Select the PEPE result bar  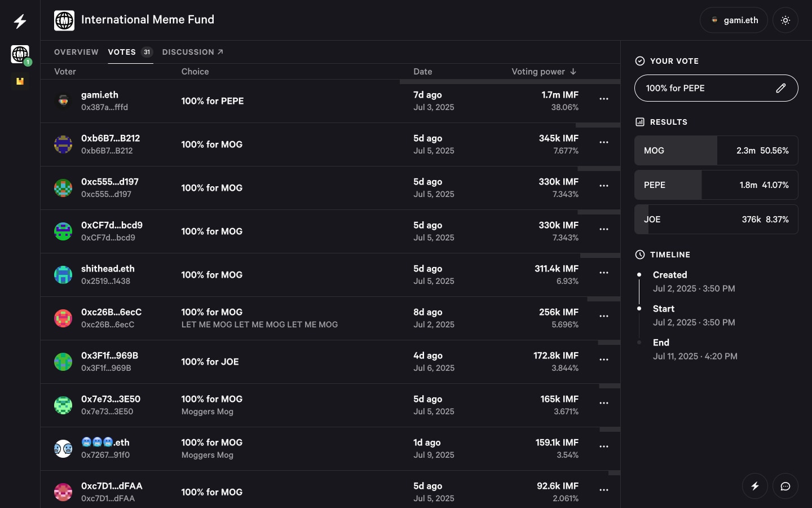[716, 185]
